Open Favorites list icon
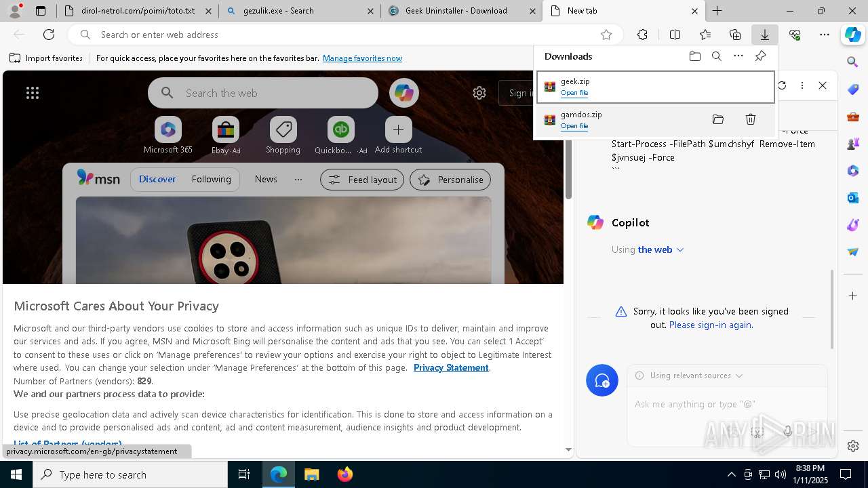868x488 pixels. (x=705, y=35)
